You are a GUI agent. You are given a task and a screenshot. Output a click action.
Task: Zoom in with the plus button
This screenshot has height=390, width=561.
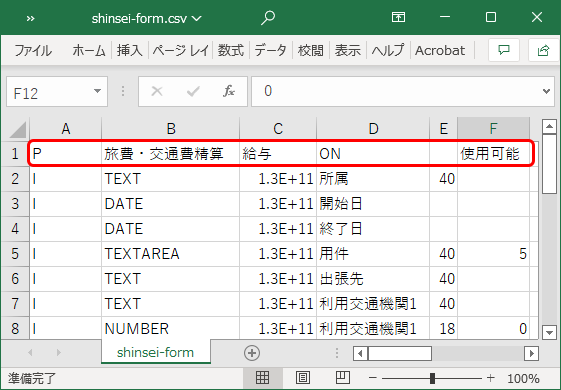[x=491, y=378]
